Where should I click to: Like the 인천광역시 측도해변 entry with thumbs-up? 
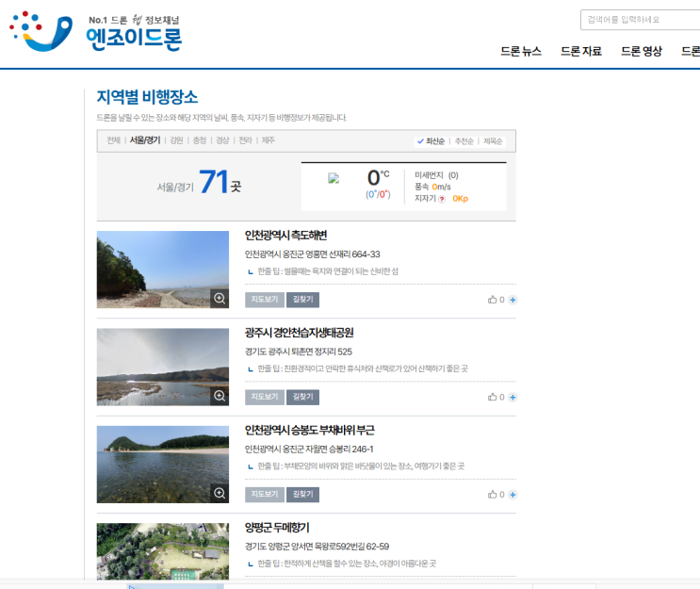[x=492, y=300]
